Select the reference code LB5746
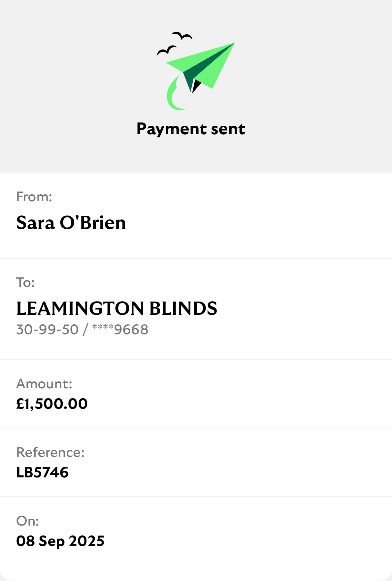 pyautogui.click(x=42, y=472)
